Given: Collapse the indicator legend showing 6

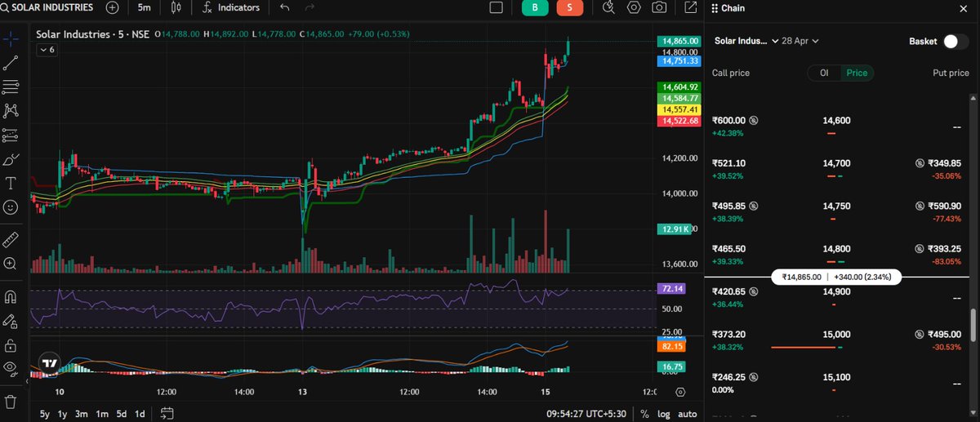Looking at the screenshot, I should tap(47, 50).
